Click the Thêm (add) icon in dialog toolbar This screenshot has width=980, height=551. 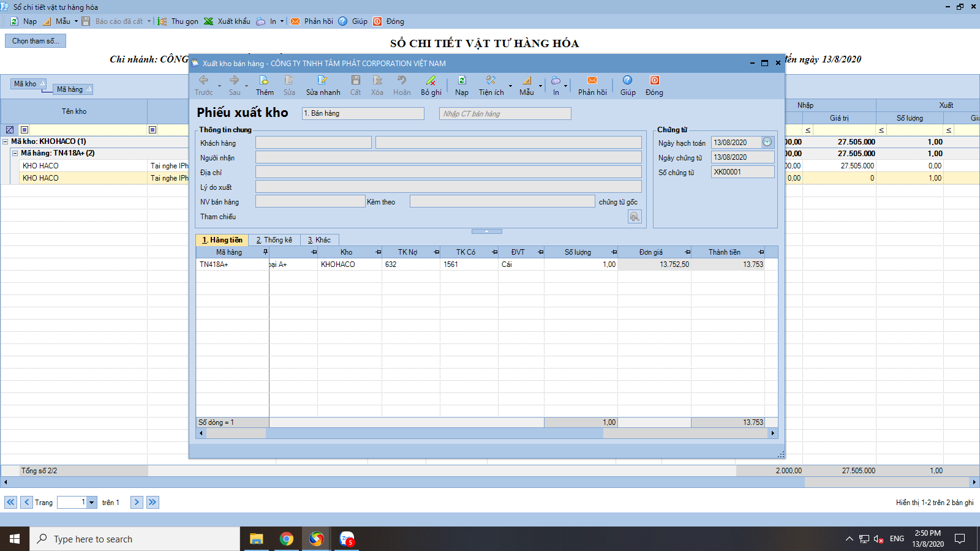pos(264,81)
